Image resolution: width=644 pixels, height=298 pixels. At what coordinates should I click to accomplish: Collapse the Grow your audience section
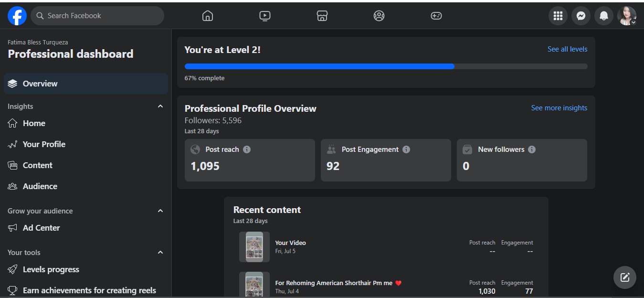pos(160,211)
